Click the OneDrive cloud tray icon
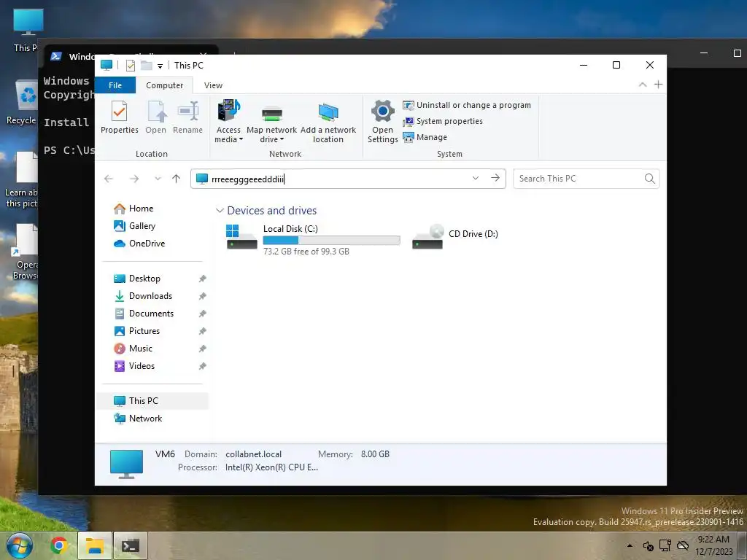The image size is (747, 560). [683, 545]
